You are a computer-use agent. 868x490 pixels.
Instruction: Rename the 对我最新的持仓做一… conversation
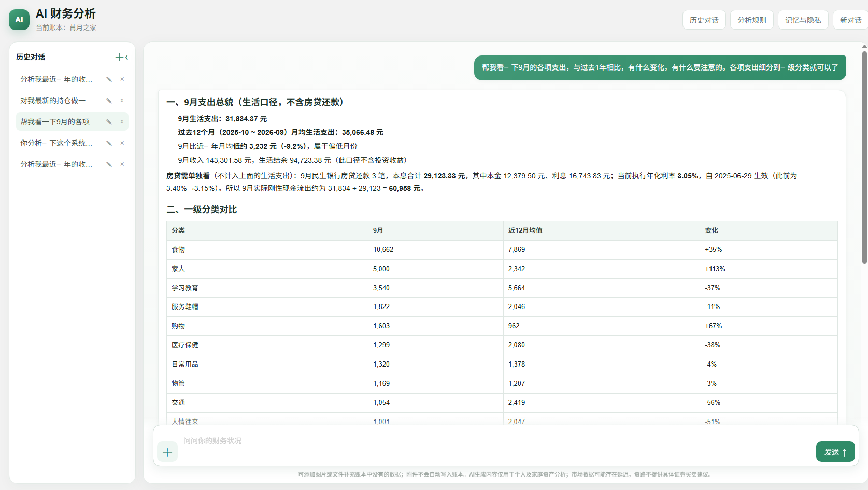(109, 101)
